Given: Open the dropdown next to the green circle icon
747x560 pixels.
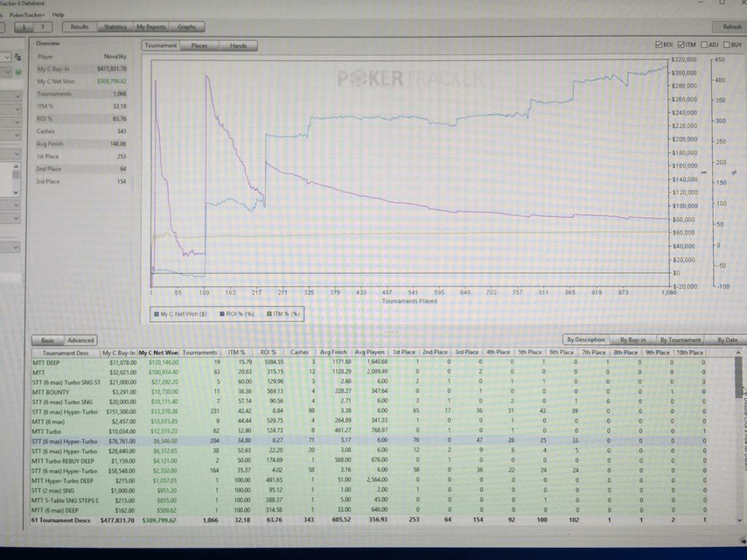Looking at the screenshot, I should 6,72.
